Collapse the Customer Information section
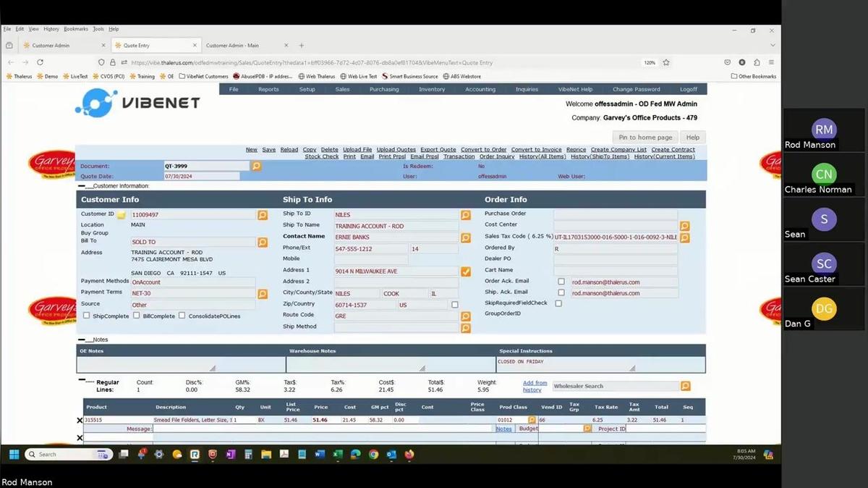 82,186
